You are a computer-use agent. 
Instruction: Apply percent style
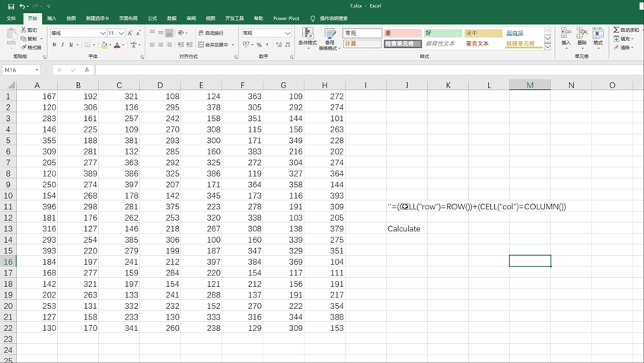tap(259, 45)
